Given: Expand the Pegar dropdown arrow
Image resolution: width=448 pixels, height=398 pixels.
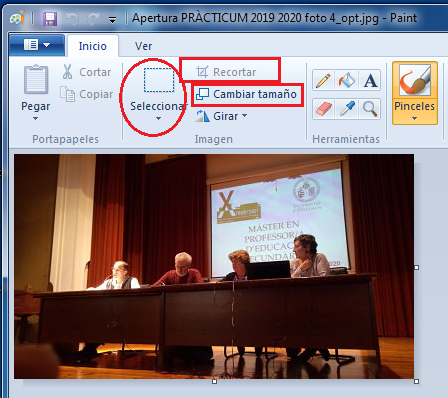Looking at the screenshot, I should 35,118.
